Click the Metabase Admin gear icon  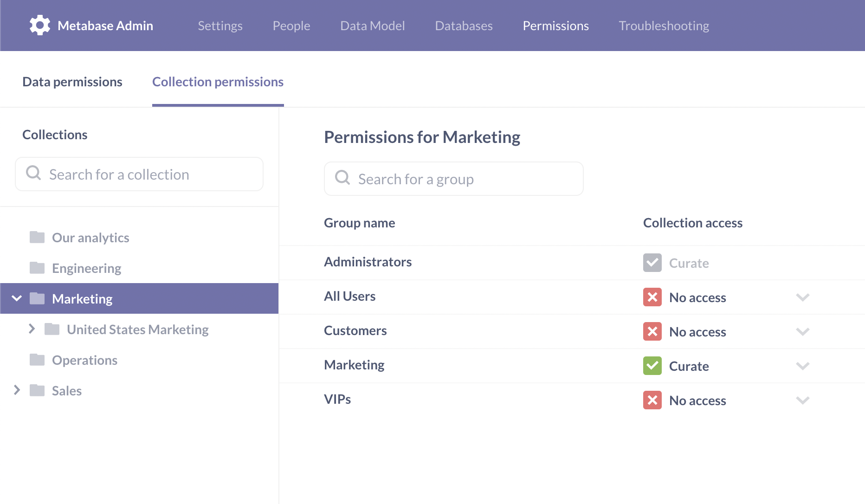[40, 25]
